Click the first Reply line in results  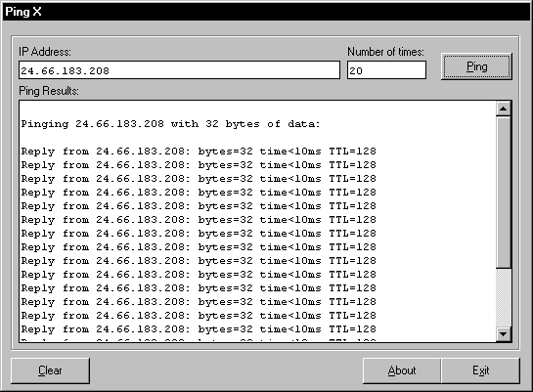199,152
